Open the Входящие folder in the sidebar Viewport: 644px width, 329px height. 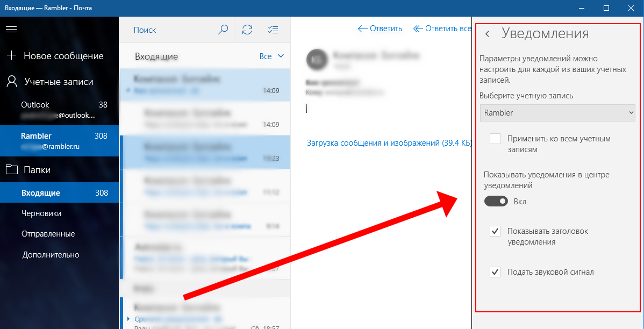59,192
